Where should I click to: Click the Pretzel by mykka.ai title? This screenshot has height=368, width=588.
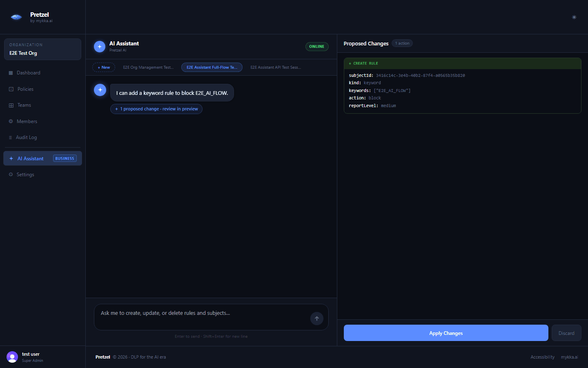click(x=41, y=17)
